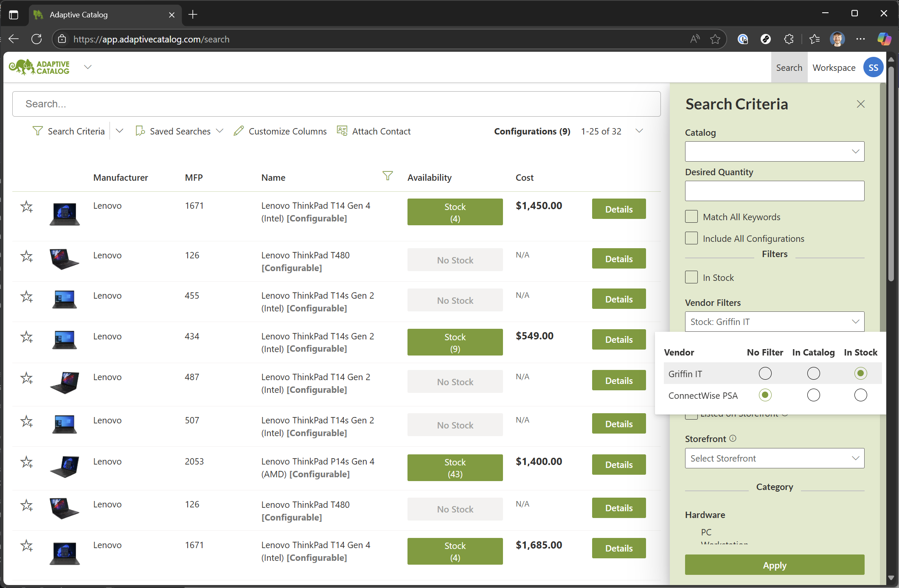The width and height of the screenshot is (899, 588).
Task: Click Configurations (9) label
Action: point(532,131)
